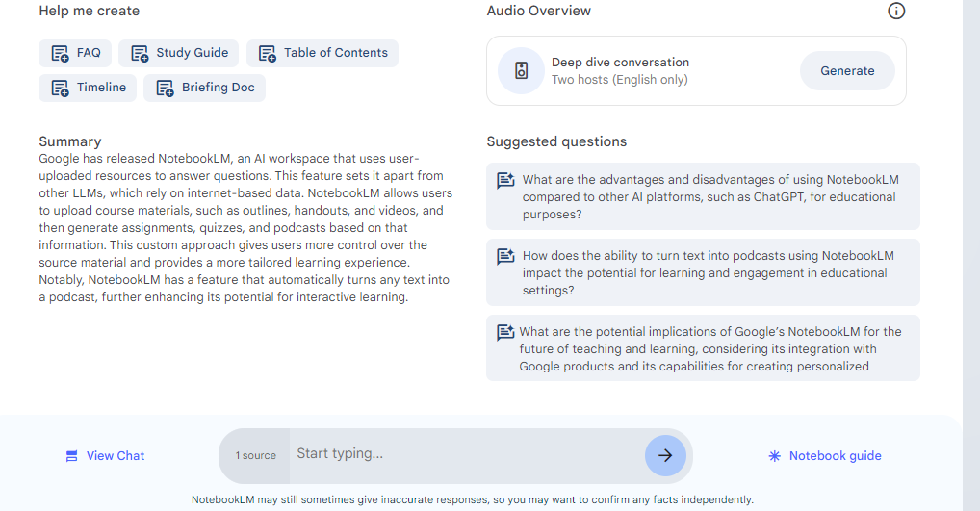This screenshot has width=980, height=511.
Task: Open Audio Overview info icon
Action: click(x=896, y=11)
